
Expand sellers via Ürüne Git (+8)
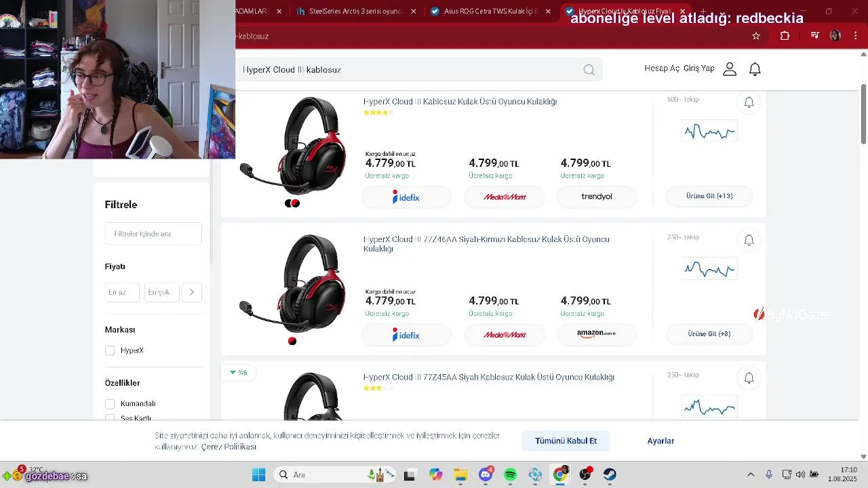(x=709, y=333)
